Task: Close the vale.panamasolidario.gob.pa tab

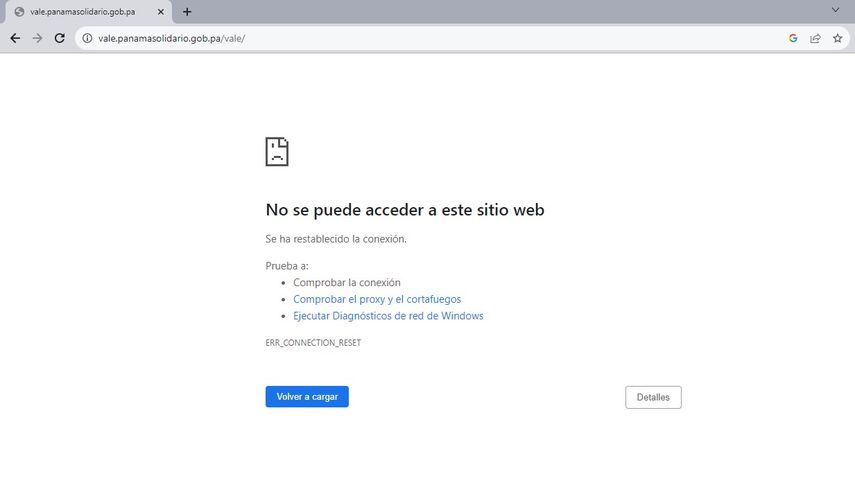Action: (161, 12)
